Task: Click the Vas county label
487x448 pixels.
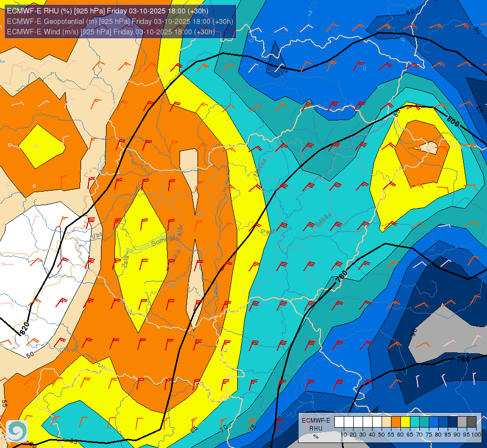Action: [x=97, y=236]
